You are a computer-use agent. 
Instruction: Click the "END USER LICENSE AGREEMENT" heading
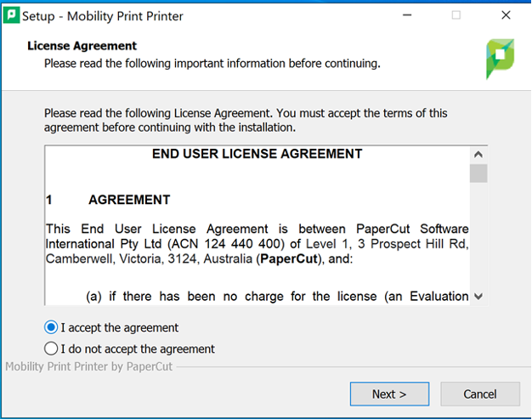pos(257,154)
